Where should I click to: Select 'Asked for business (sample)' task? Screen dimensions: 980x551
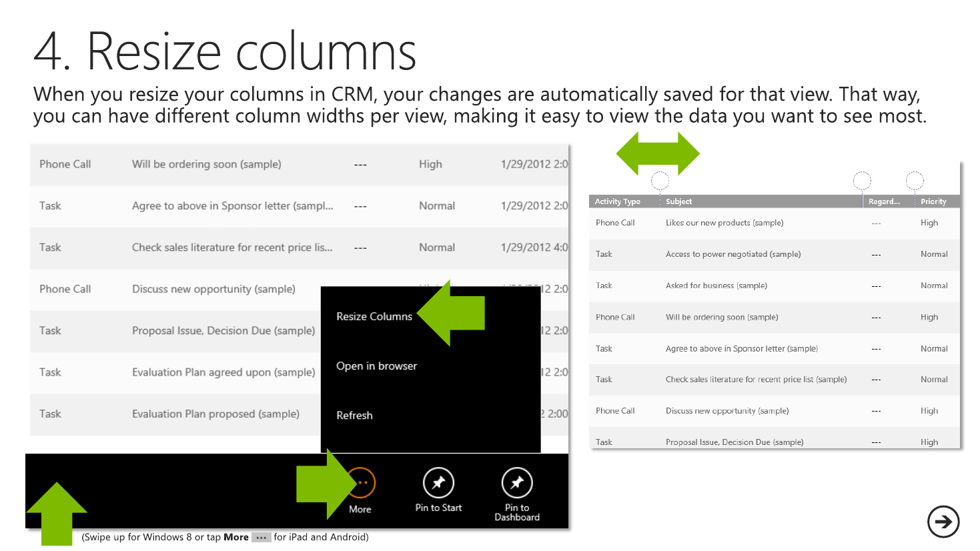(x=716, y=286)
